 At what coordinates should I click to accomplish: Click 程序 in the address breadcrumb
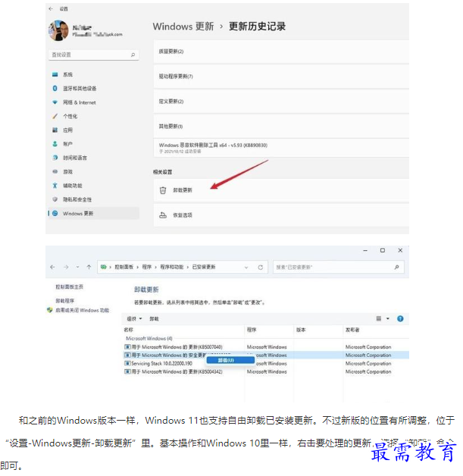click(x=147, y=267)
